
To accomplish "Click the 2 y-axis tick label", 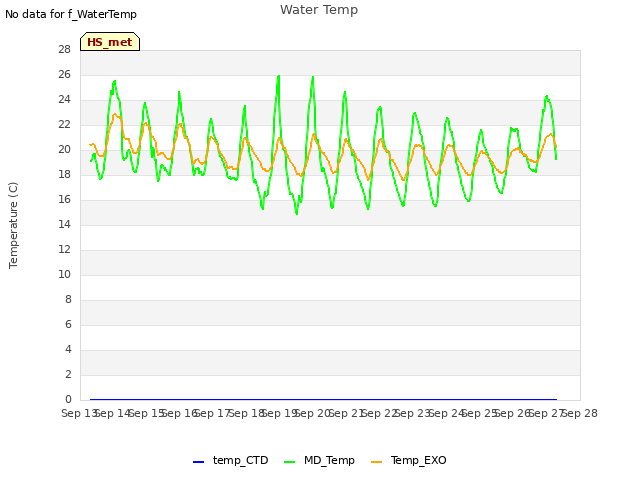I will click(x=68, y=374).
